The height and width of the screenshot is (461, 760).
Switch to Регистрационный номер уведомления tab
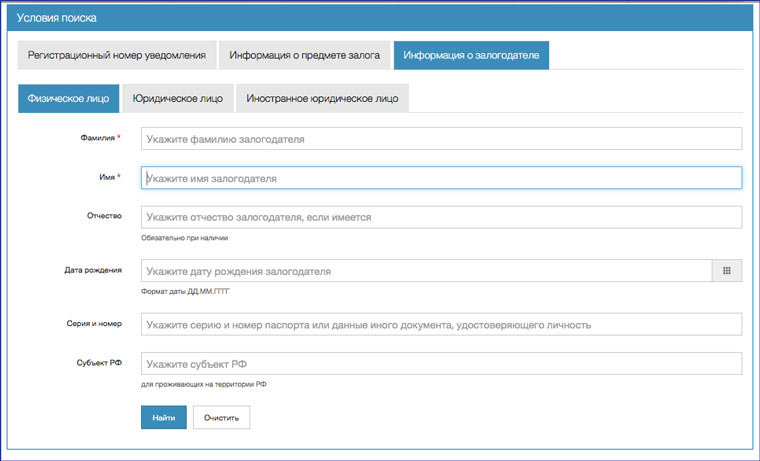click(x=117, y=55)
